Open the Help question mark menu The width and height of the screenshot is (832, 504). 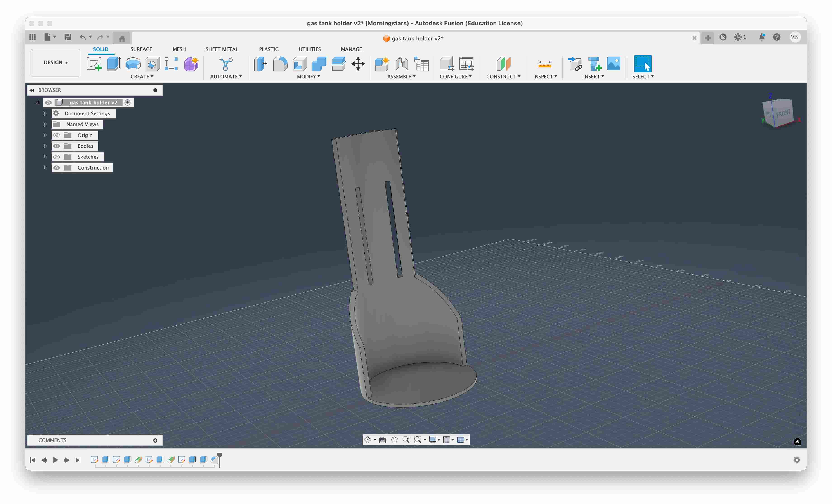coord(777,37)
